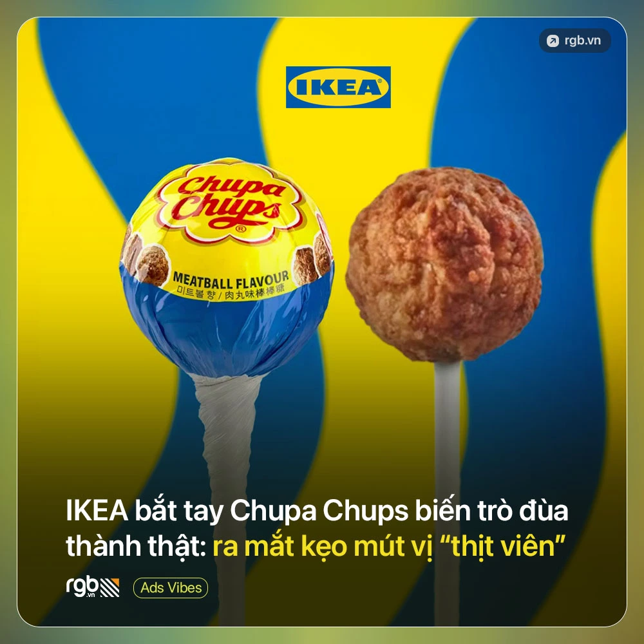Click the striped orange square icon
Viewport: 644px width, 644px height.
[110, 587]
